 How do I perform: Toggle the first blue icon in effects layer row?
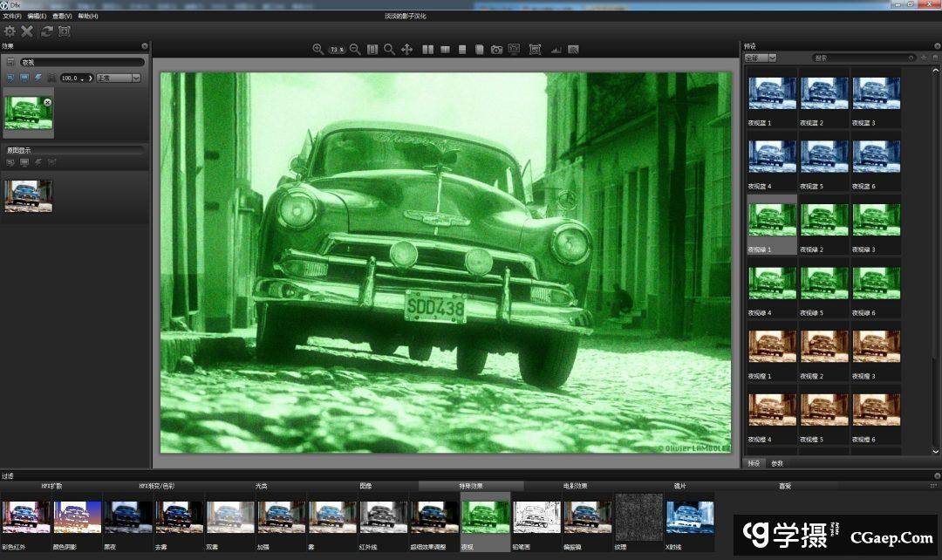[10, 78]
